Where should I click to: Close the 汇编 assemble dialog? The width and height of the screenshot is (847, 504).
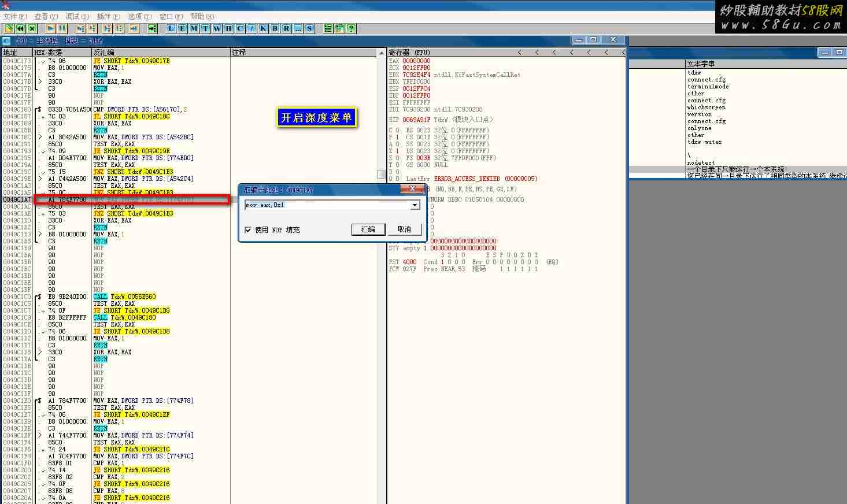coord(412,189)
